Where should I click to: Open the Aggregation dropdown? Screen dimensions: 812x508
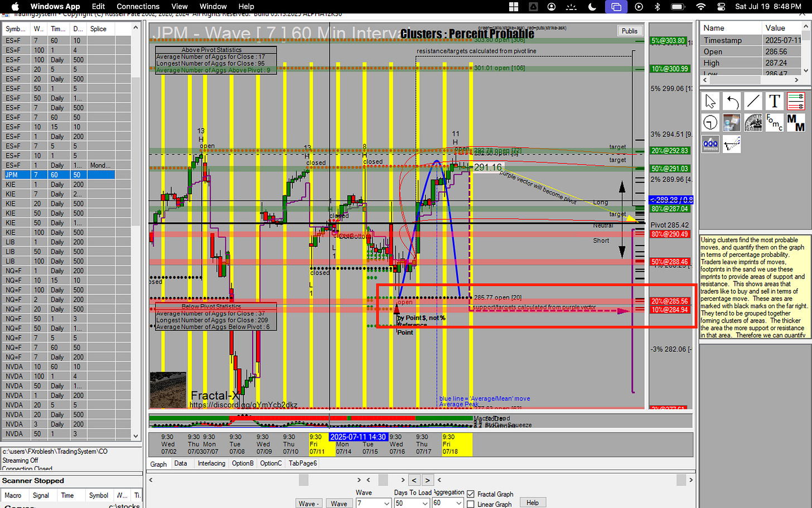(x=459, y=504)
